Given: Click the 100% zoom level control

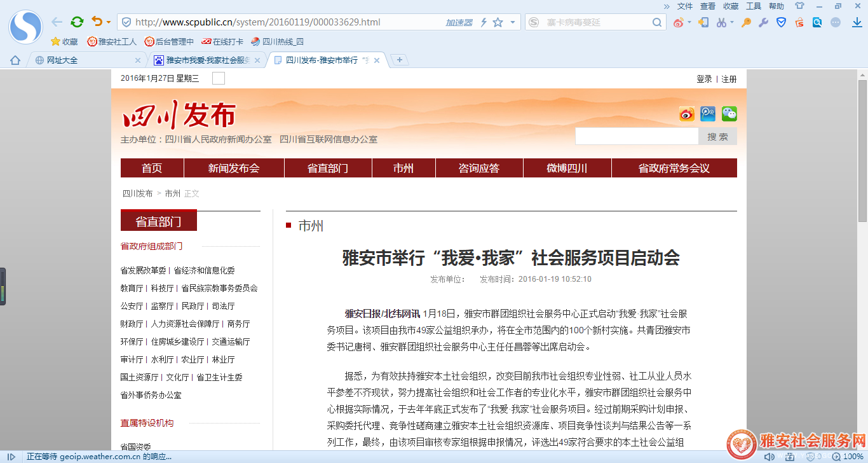Looking at the screenshot, I should 847,457.
